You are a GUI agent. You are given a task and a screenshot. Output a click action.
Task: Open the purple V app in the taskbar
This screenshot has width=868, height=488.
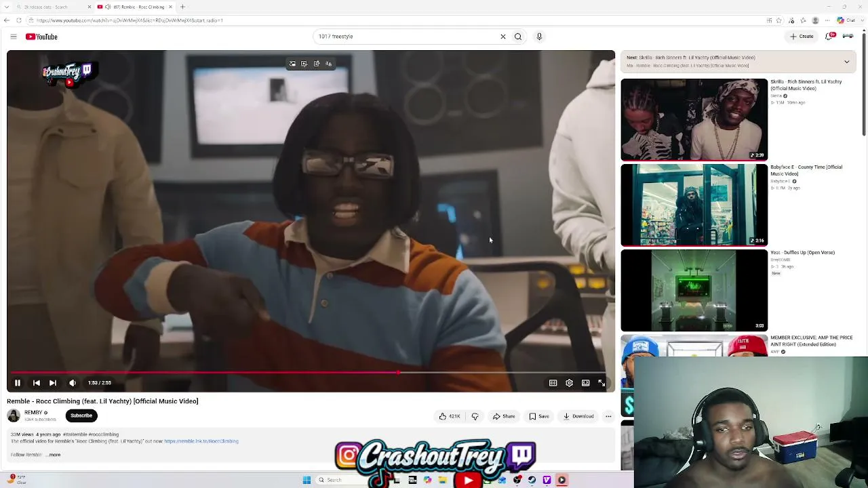pos(547,480)
